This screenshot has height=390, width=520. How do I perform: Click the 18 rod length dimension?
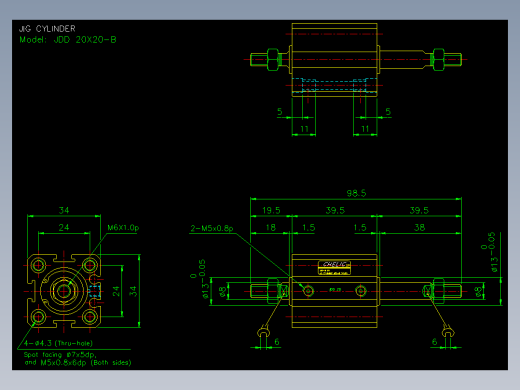(x=271, y=228)
